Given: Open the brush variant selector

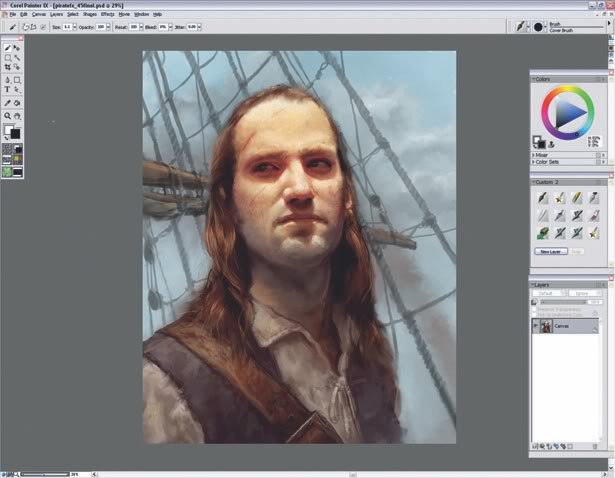Looking at the screenshot, I should [540, 27].
